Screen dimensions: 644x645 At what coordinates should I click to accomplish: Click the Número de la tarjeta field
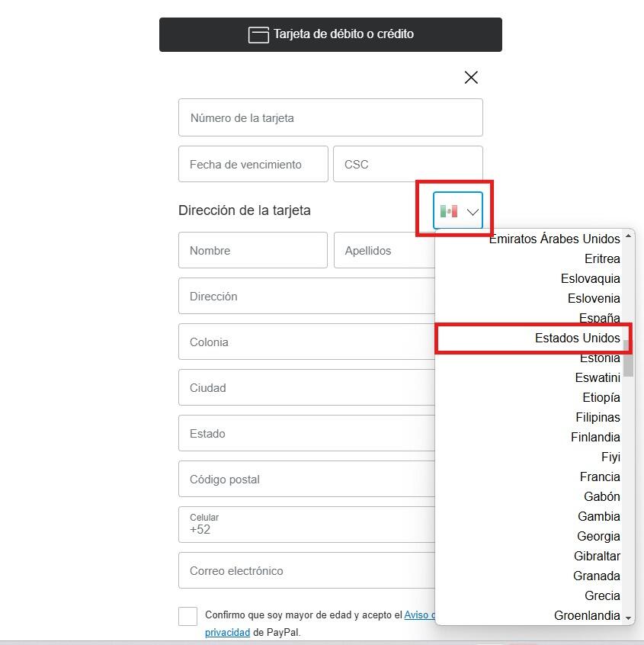pos(330,118)
